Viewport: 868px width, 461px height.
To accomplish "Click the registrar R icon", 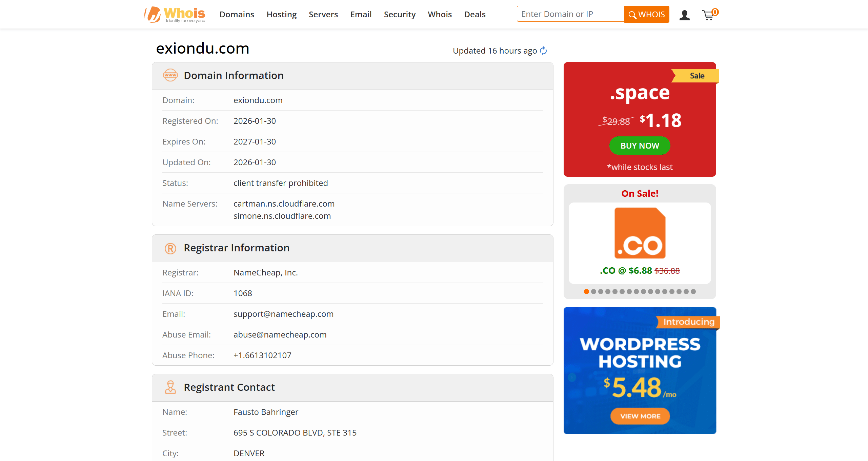I will (x=170, y=248).
